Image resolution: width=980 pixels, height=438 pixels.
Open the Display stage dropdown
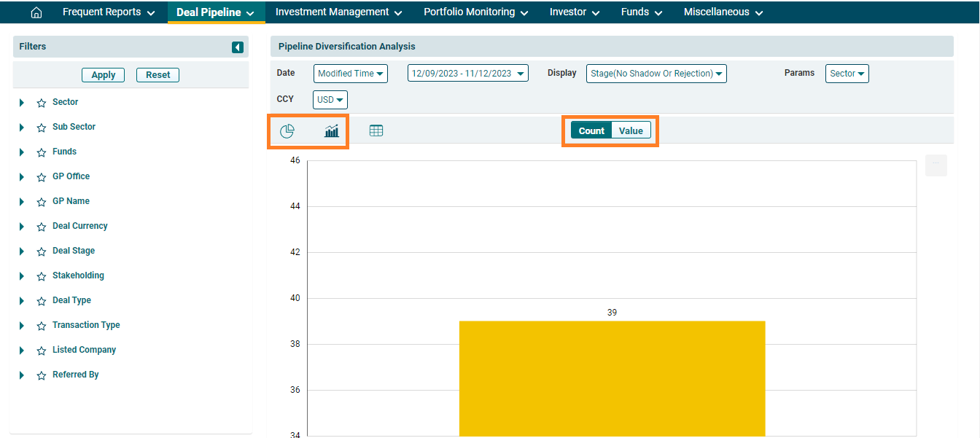point(656,74)
